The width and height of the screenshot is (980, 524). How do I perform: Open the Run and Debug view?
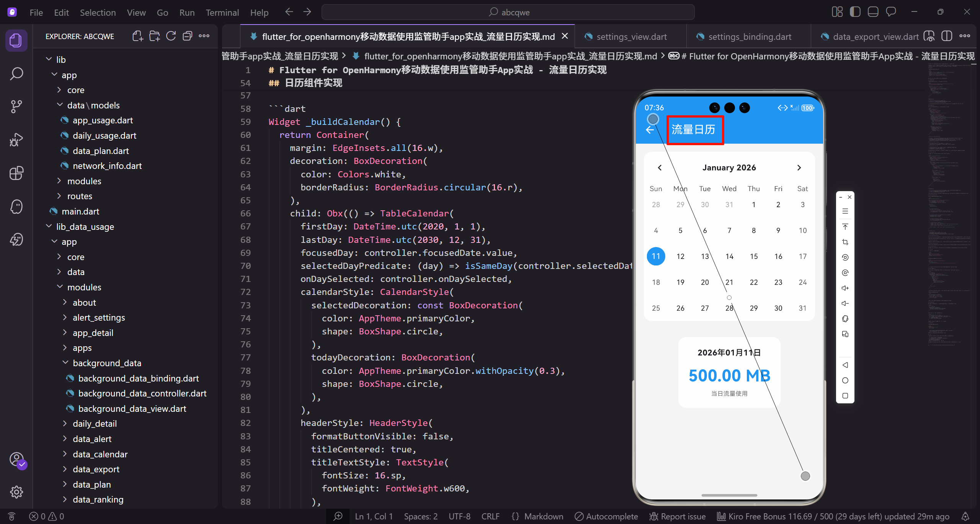[x=16, y=140]
